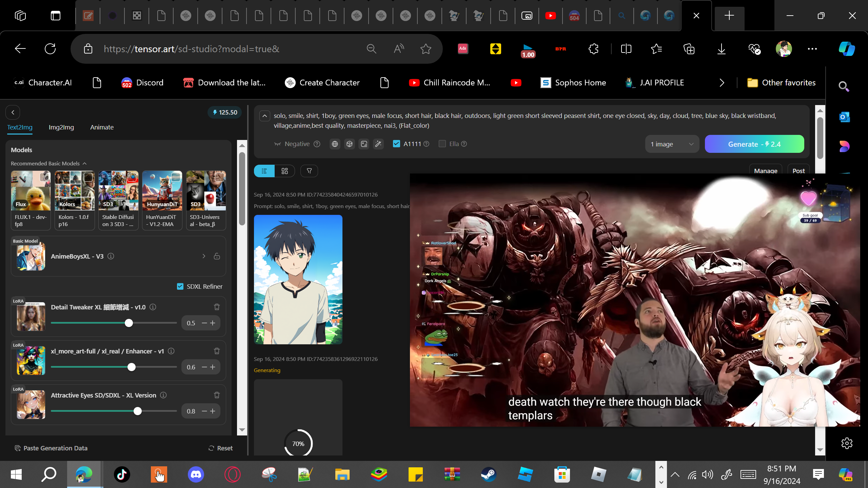Open the Text2Img tab

pyautogui.click(x=20, y=127)
